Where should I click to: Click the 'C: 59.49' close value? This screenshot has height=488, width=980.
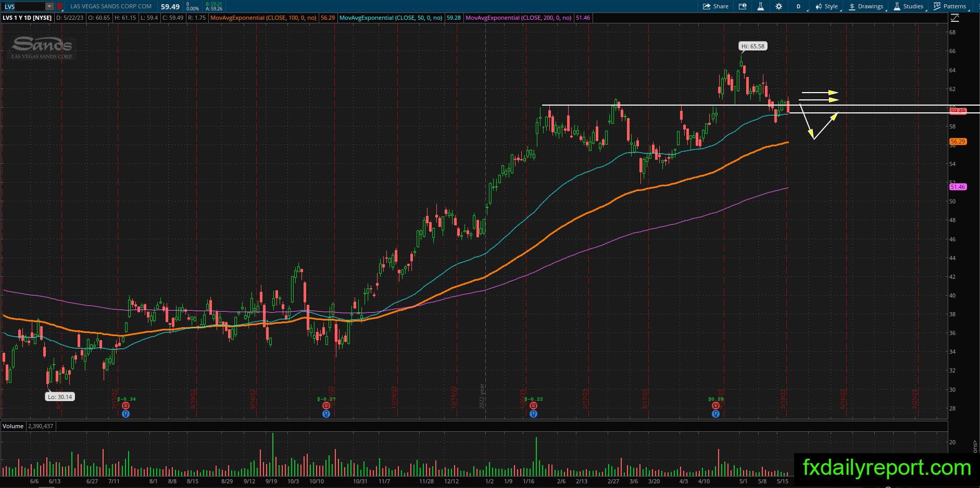point(172,18)
